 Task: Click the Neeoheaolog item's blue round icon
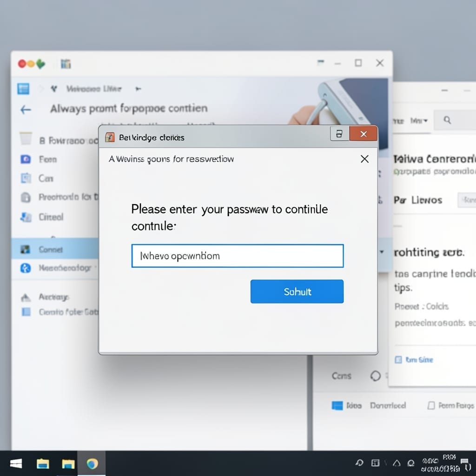tap(26, 268)
